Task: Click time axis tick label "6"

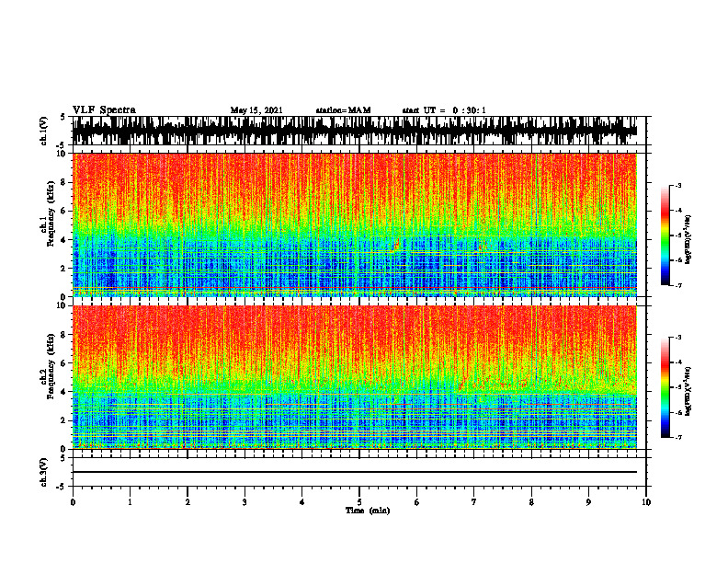Action: click(417, 502)
